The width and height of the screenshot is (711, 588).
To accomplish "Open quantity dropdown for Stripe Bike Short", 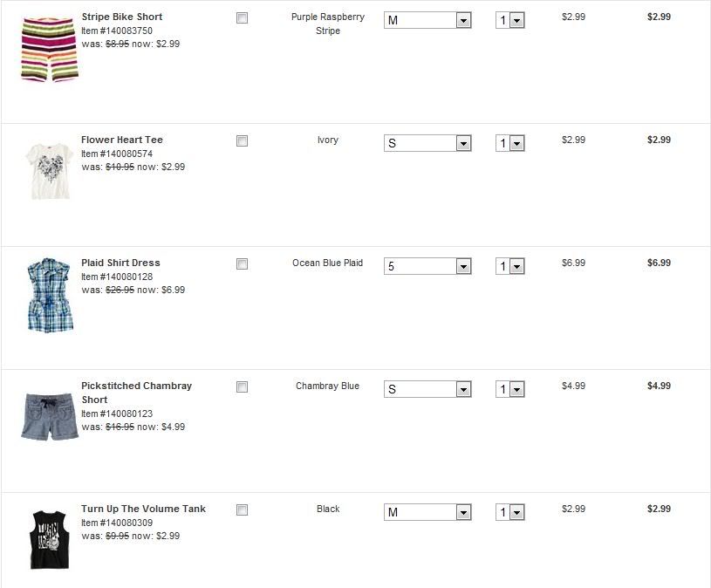I will click(x=510, y=20).
